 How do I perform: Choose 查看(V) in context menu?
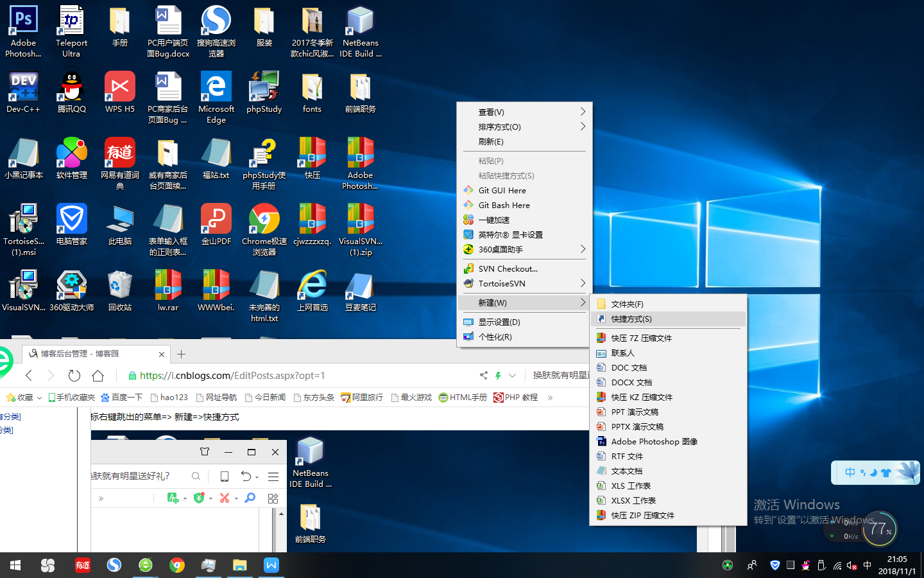tap(524, 112)
